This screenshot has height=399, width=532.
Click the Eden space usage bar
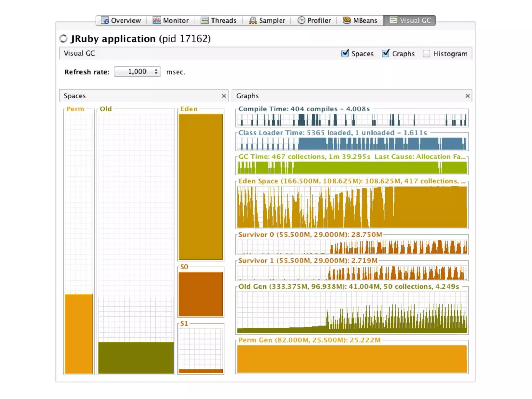point(201,187)
